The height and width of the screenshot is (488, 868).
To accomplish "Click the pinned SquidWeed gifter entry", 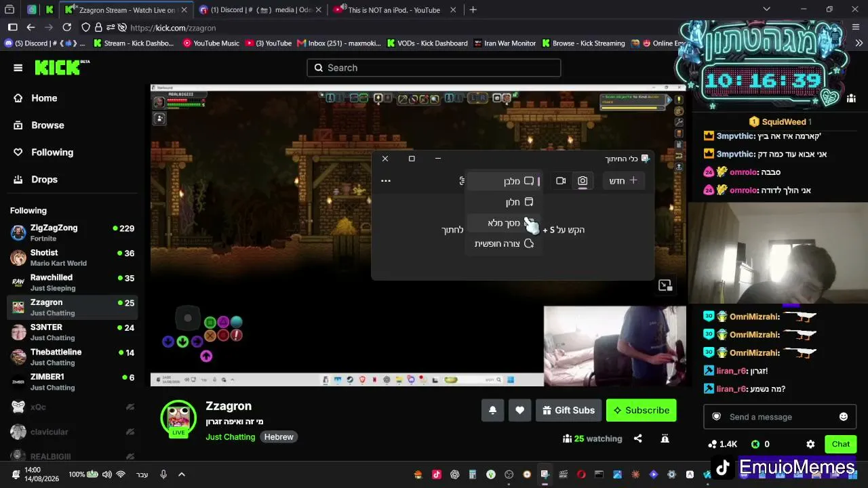I will [x=780, y=122].
